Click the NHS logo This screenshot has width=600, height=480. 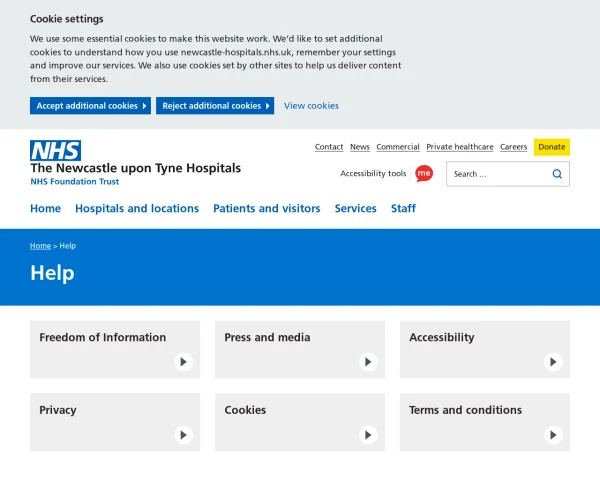pyautogui.click(x=55, y=151)
